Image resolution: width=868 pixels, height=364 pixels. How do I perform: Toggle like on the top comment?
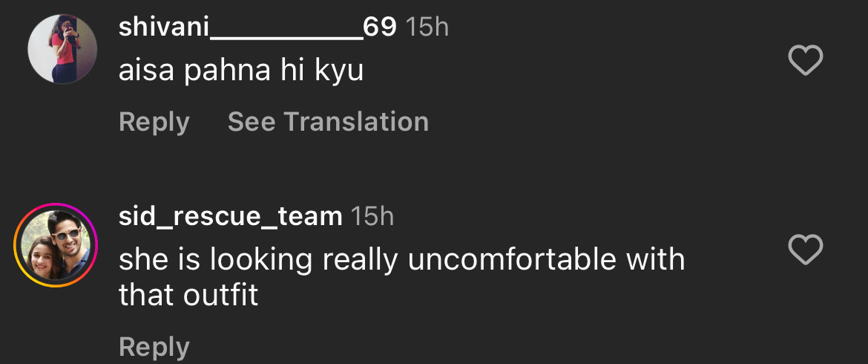(805, 60)
